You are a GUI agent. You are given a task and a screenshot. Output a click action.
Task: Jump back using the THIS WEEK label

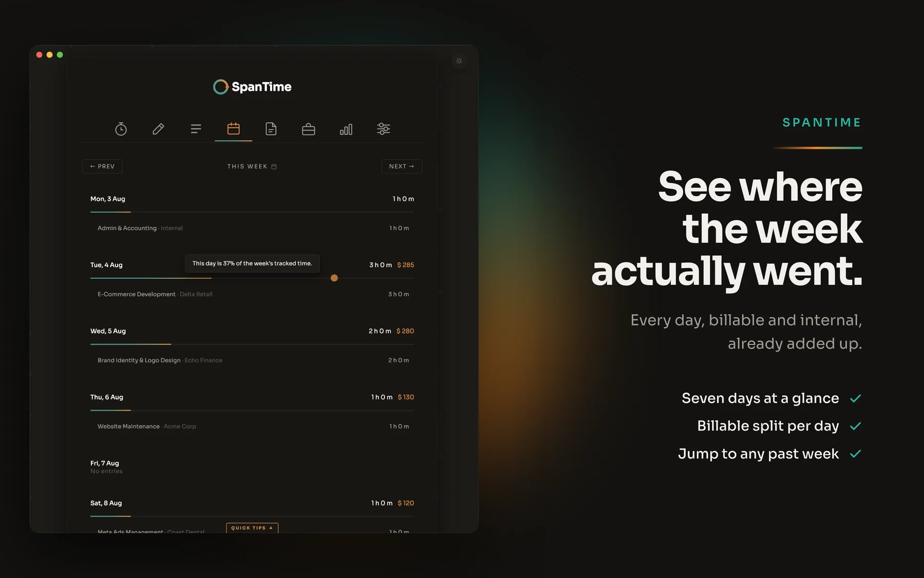[x=247, y=166]
